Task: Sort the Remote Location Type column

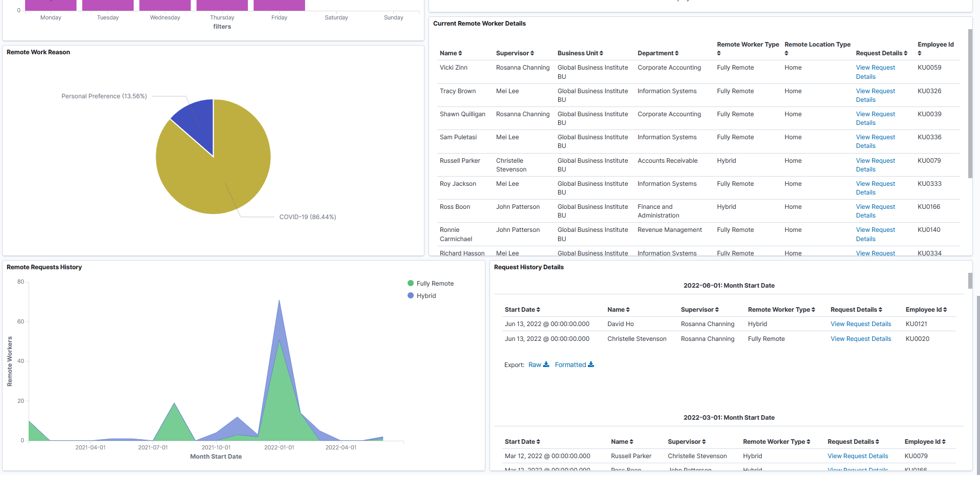Action: pyautogui.click(x=786, y=53)
